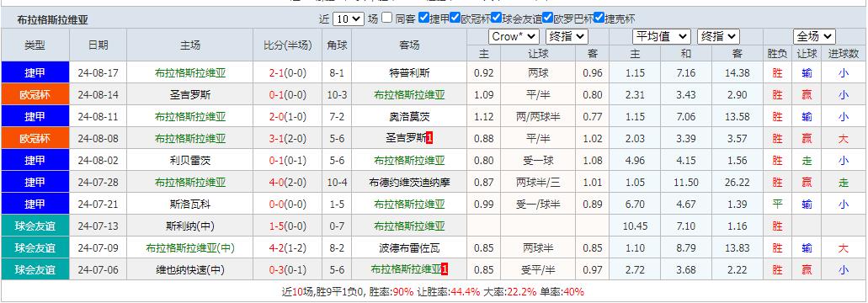Image resolution: width=868 pixels, height=303 pixels.
Task: Click the 1-5(0-0) score link
Action: [x=287, y=226]
